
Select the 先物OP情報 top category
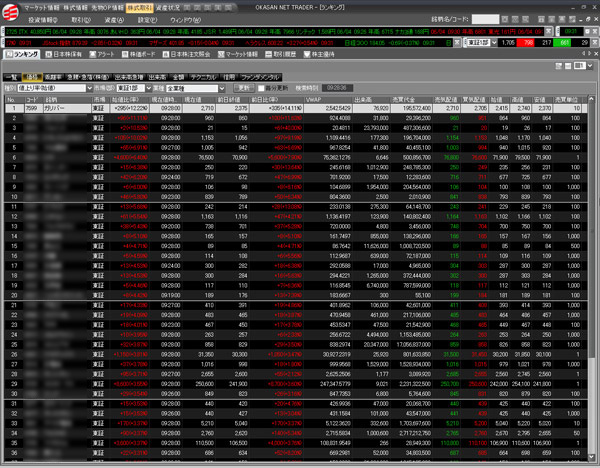(108, 8)
